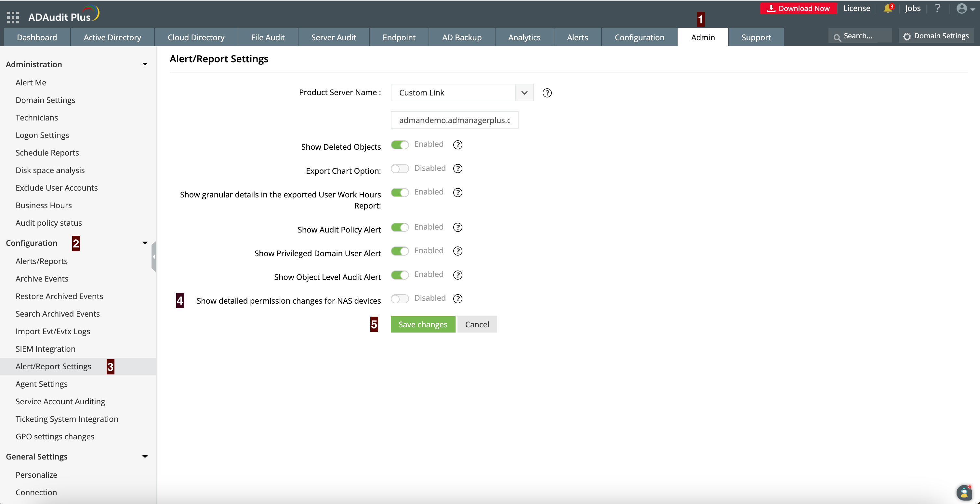Collapse the General Settings sidebar section

tap(145, 457)
